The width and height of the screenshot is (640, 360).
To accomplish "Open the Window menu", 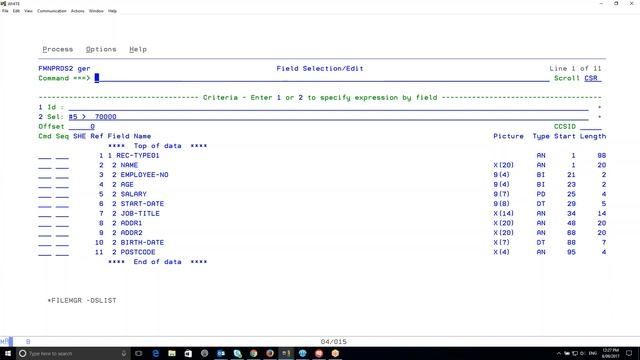I will pos(96,11).
